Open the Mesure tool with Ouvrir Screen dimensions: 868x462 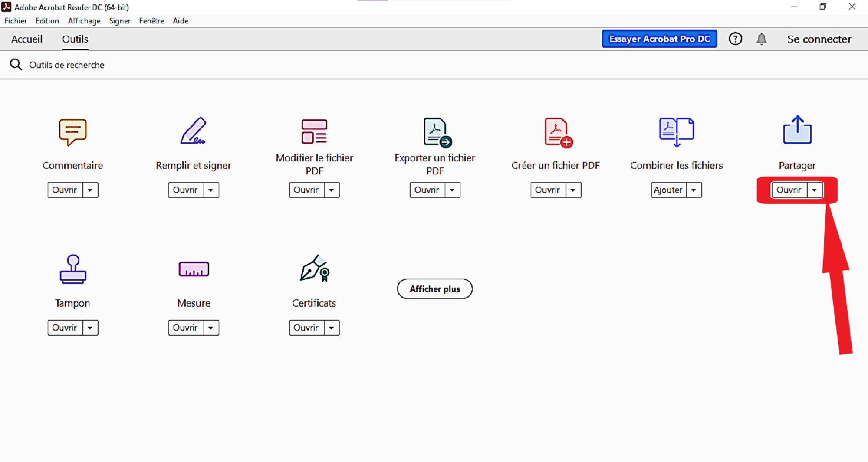186,328
